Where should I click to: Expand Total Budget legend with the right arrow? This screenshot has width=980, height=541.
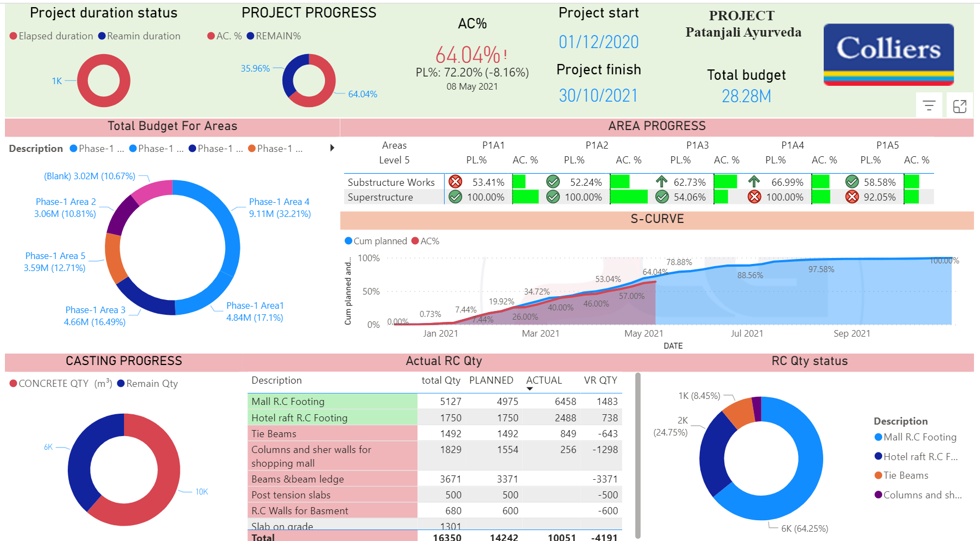(332, 148)
